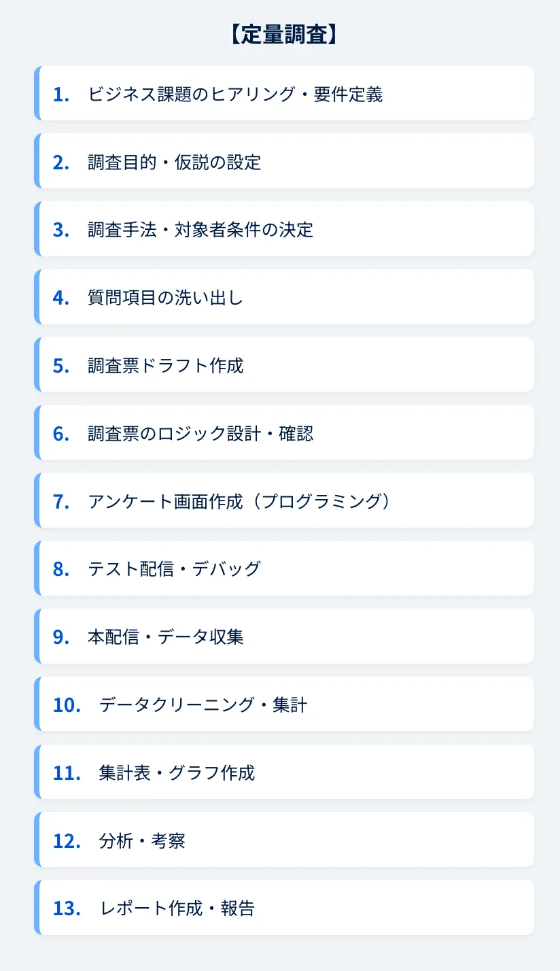This screenshot has width=560, height=971.
Task: Click the 分析・考察 item
Action: click(x=142, y=840)
